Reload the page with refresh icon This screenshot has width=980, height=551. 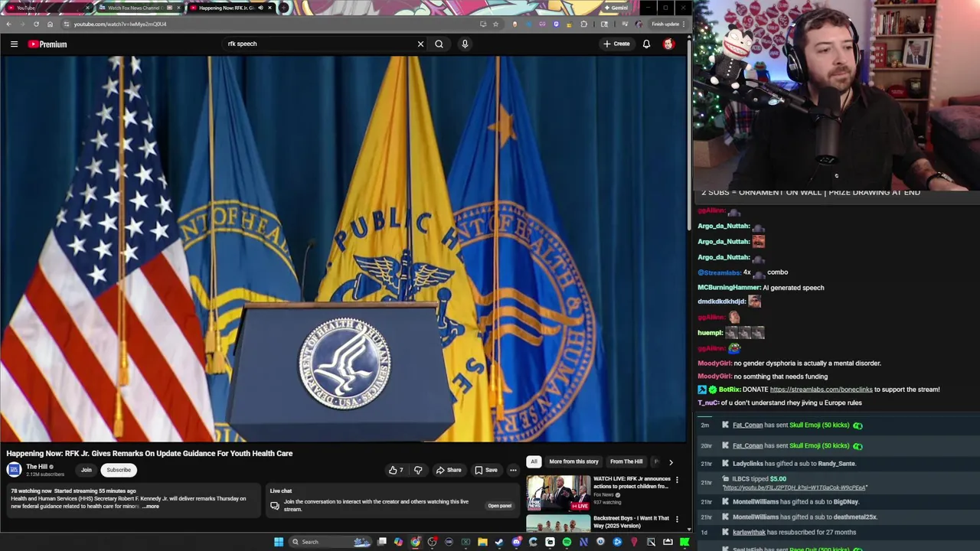(x=36, y=24)
